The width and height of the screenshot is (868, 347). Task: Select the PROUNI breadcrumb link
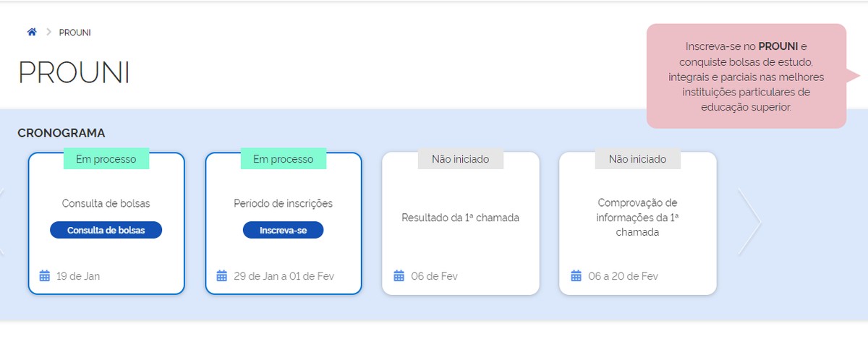pyautogui.click(x=75, y=33)
